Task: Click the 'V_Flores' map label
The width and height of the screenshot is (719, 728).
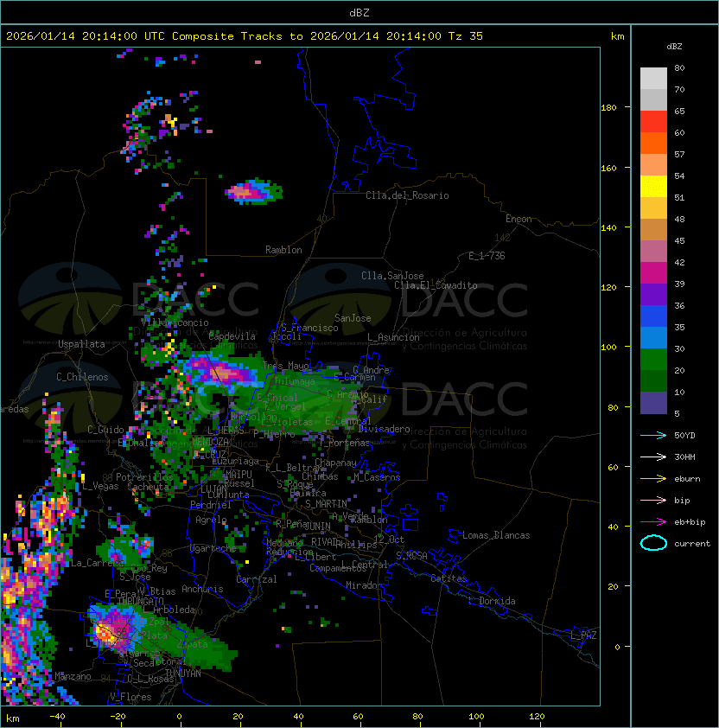Action: (x=130, y=697)
